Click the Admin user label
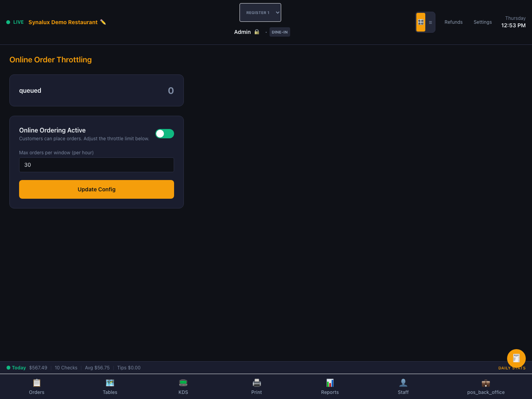The image size is (532, 399). click(x=242, y=32)
